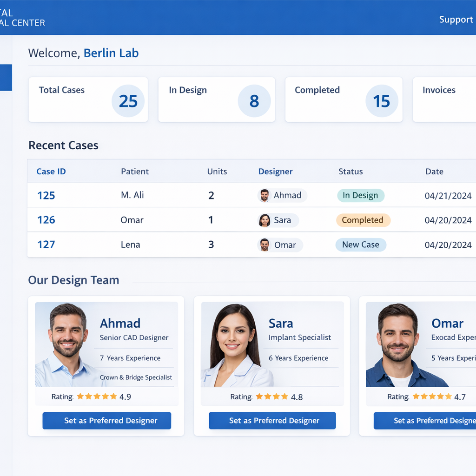Image resolution: width=476 pixels, height=476 pixels.
Task: Set Sara as Preferred Designer
Action: pyautogui.click(x=272, y=421)
